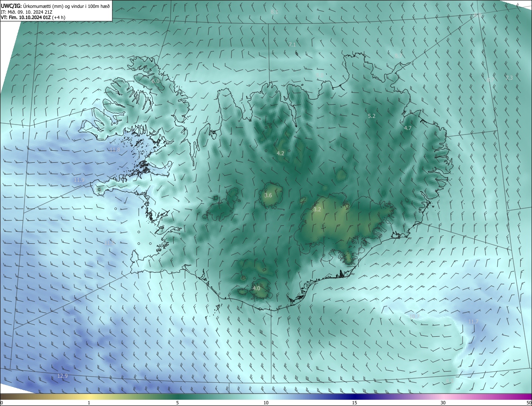532x406 pixels.
Task: Click the color scale tick label 1
Action: tap(89, 403)
